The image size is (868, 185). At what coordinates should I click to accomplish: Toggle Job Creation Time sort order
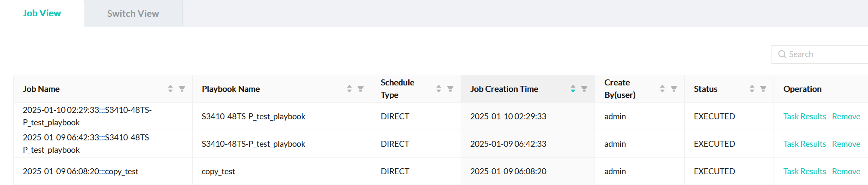[x=573, y=89]
